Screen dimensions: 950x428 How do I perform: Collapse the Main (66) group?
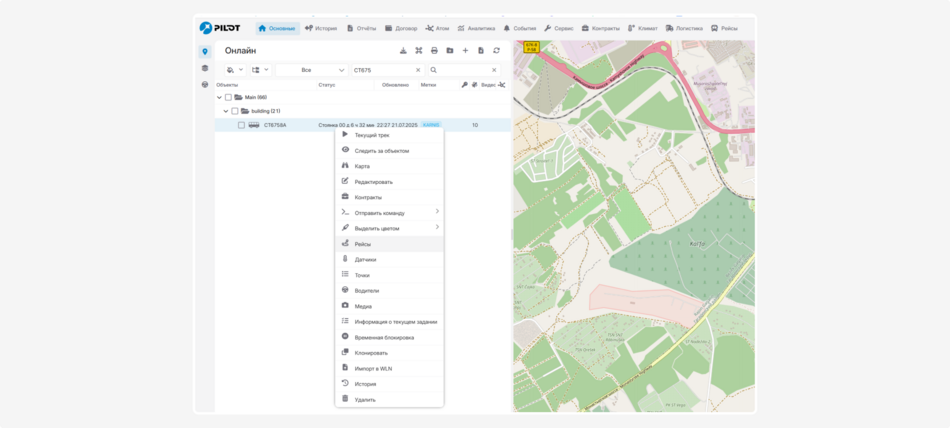(219, 97)
